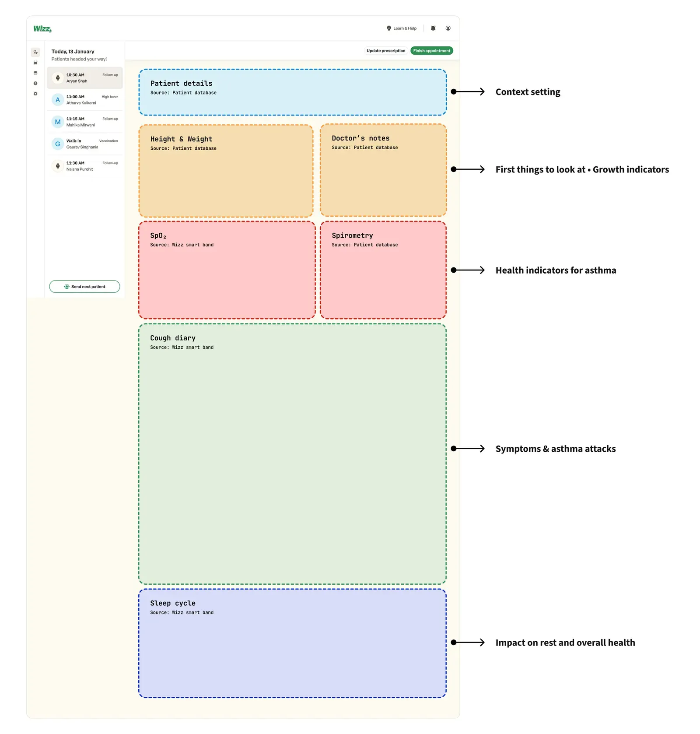Select the 10:30 AM appointment time
The image size is (700, 734).
point(75,75)
